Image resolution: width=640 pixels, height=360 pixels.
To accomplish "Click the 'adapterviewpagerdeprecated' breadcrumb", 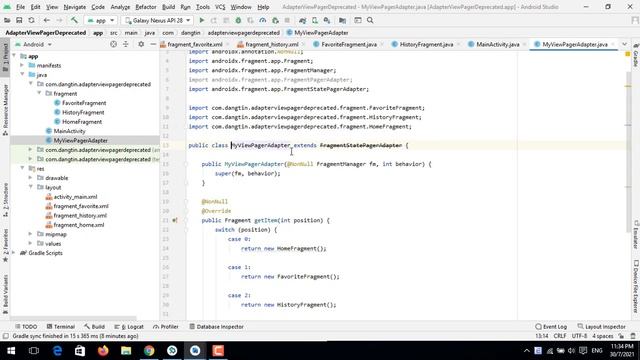I will (x=243, y=33).
